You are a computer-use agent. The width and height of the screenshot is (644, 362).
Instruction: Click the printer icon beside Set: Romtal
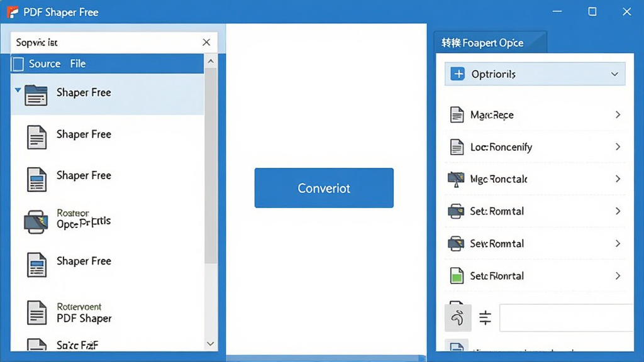pyautogui.click(x=456, y=211)
